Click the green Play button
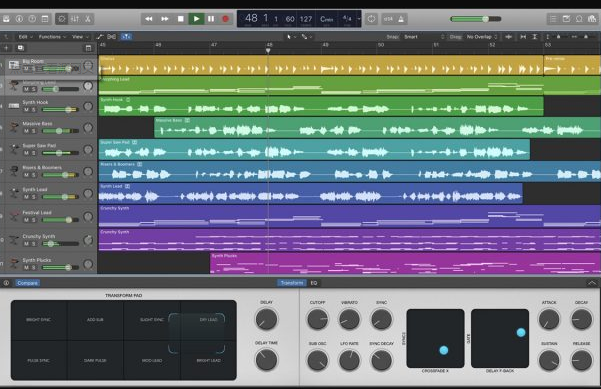Viewport: 601px width, 389px height. pyautogui.click(x=196, y=19)
